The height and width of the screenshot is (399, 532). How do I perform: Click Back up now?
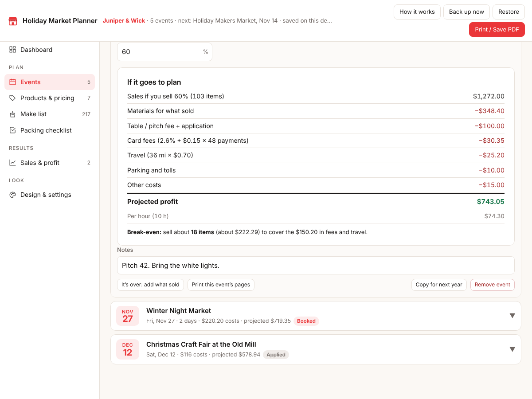point(466,12)
